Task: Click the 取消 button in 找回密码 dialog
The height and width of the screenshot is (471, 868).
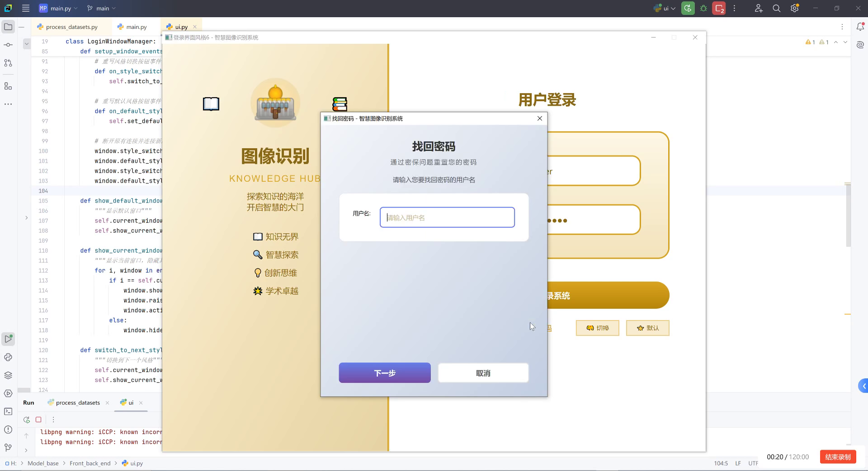Action: pos(483,372)
